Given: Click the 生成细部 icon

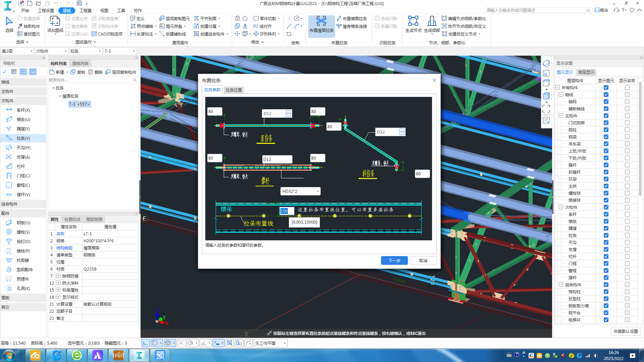Looking at the screenshot, I should pyautogui.click(x=432, y=22).
